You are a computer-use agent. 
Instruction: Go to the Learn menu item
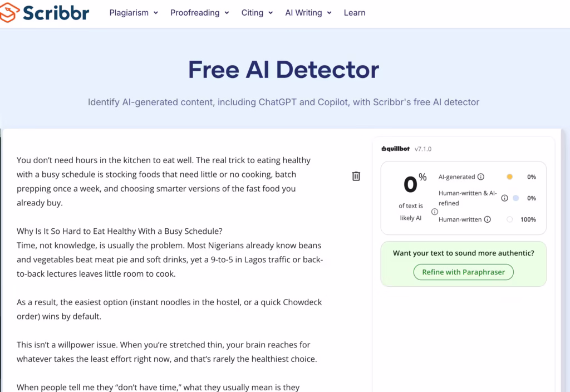coord(355,13)
